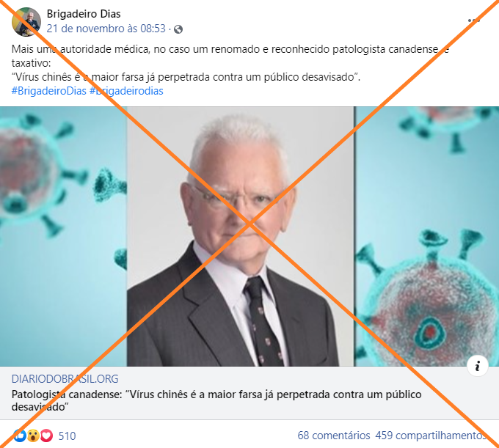Click the coronavirus illustration on the left
The height and width of the screenshot is (448, 499).
[63, 236]
